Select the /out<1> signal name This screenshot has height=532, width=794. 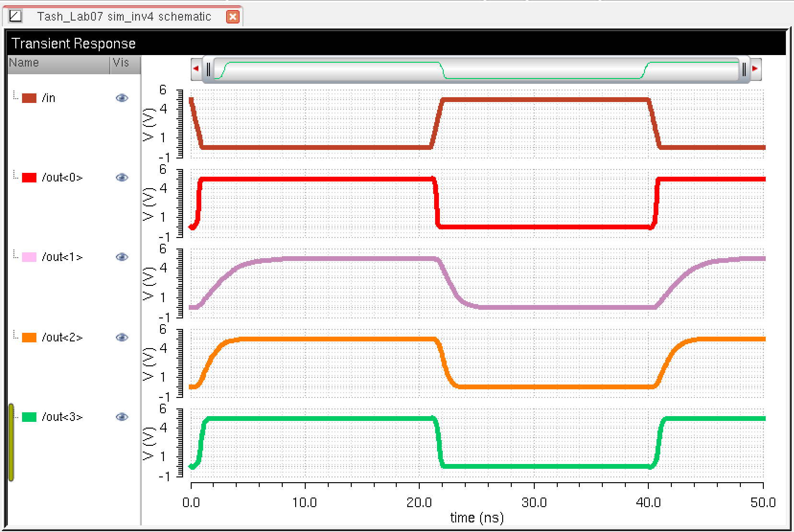tap(62, 257)
